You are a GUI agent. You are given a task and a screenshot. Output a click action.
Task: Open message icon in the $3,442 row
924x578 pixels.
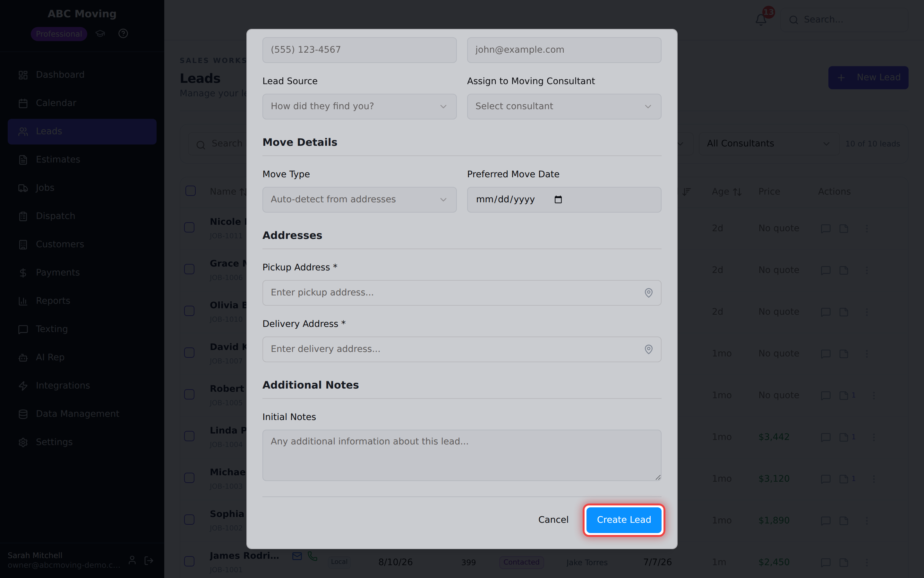pos(826,437)
